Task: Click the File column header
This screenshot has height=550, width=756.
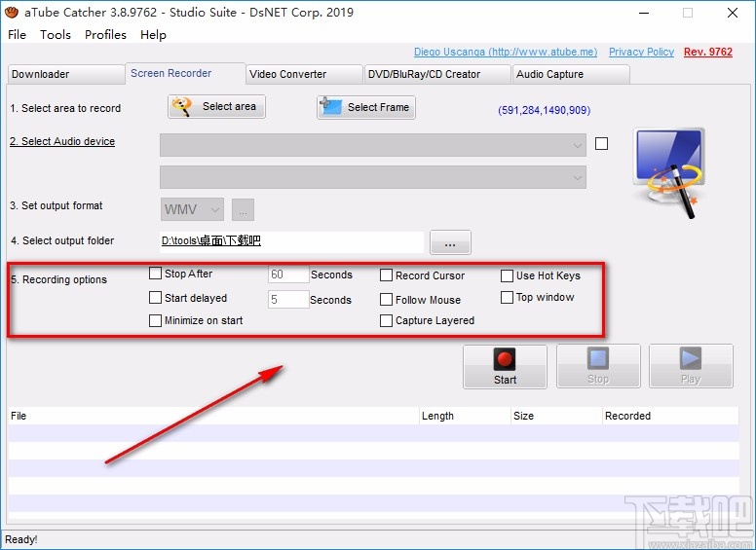Action: 213,416
